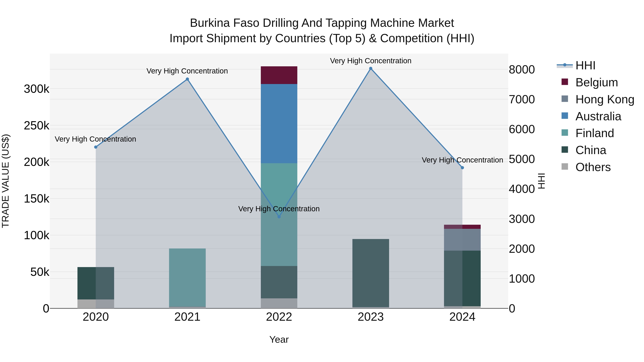644x362 pixels.
Task: Click the HHI line marker icon in legend
Action: tap(565, 65)
